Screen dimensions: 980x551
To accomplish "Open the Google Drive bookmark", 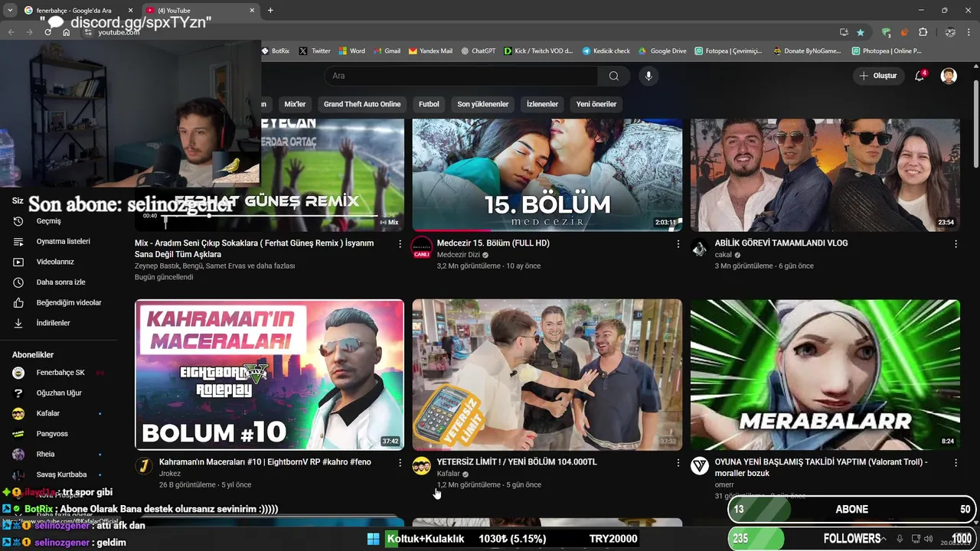I will 662,51.
